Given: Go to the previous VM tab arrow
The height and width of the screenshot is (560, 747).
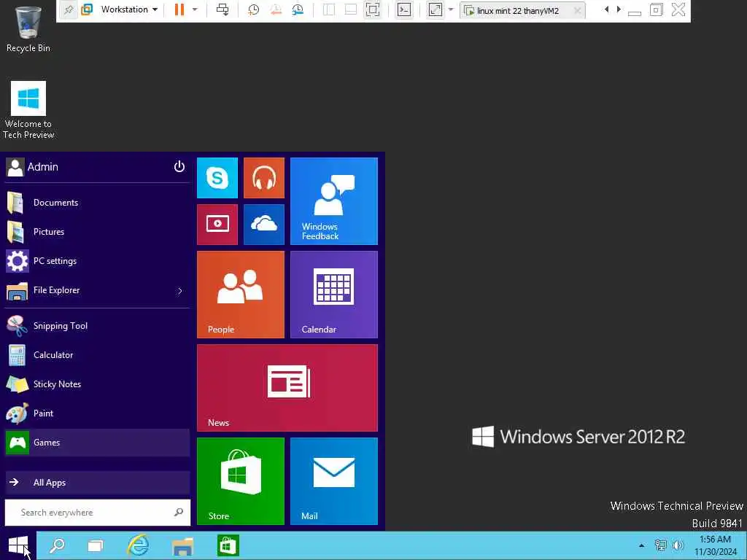Looking at the screenshot, I should click(x=606, y=9).
